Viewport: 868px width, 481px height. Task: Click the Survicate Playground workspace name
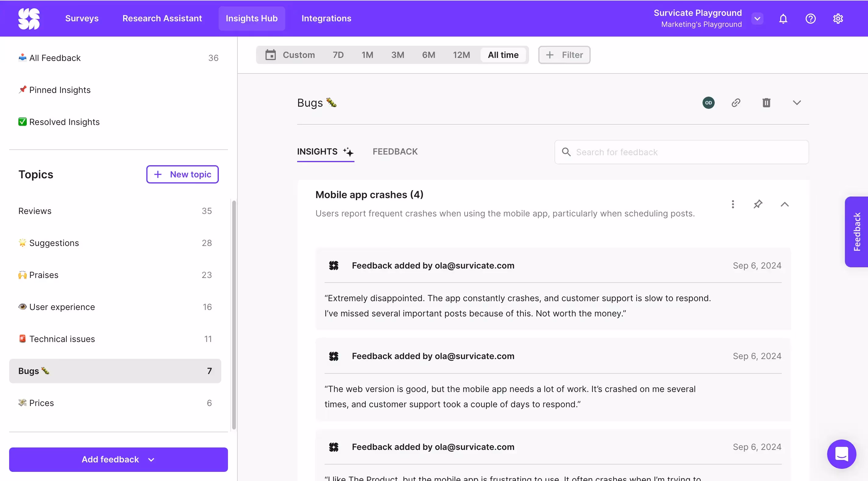coord(698,13)
